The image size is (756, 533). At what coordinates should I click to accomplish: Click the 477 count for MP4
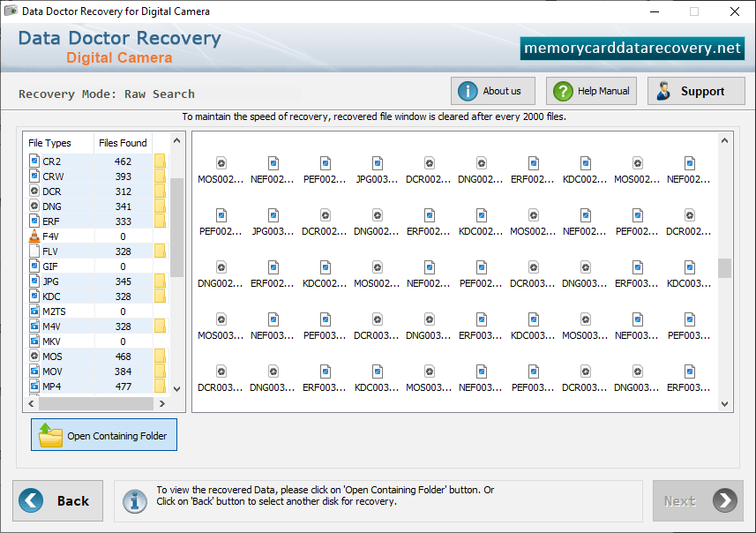click(x=123, y=387)
